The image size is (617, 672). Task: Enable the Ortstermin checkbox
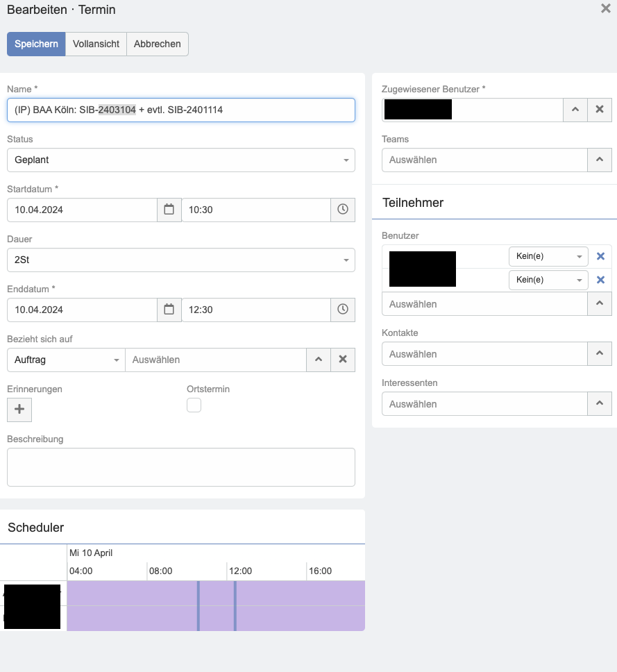(194, 405)
